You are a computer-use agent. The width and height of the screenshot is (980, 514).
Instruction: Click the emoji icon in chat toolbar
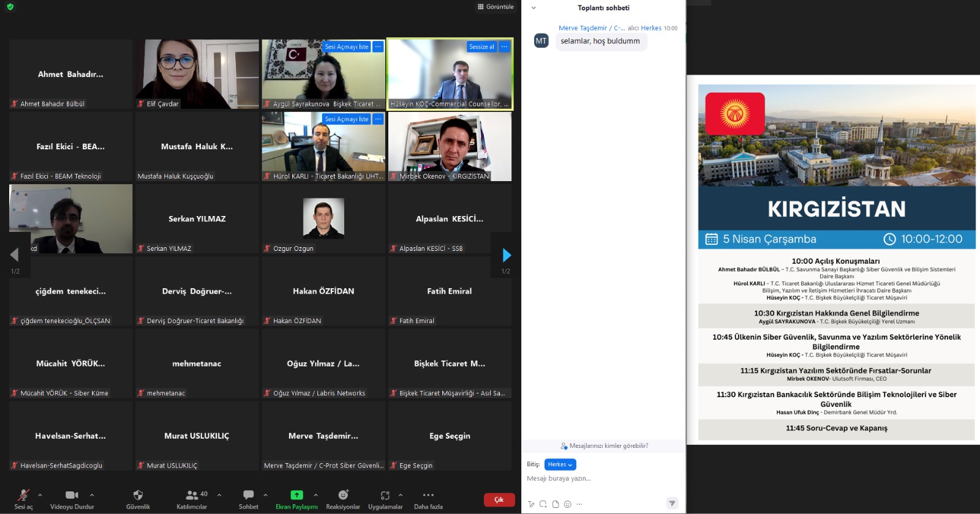[x=568, y=504]
